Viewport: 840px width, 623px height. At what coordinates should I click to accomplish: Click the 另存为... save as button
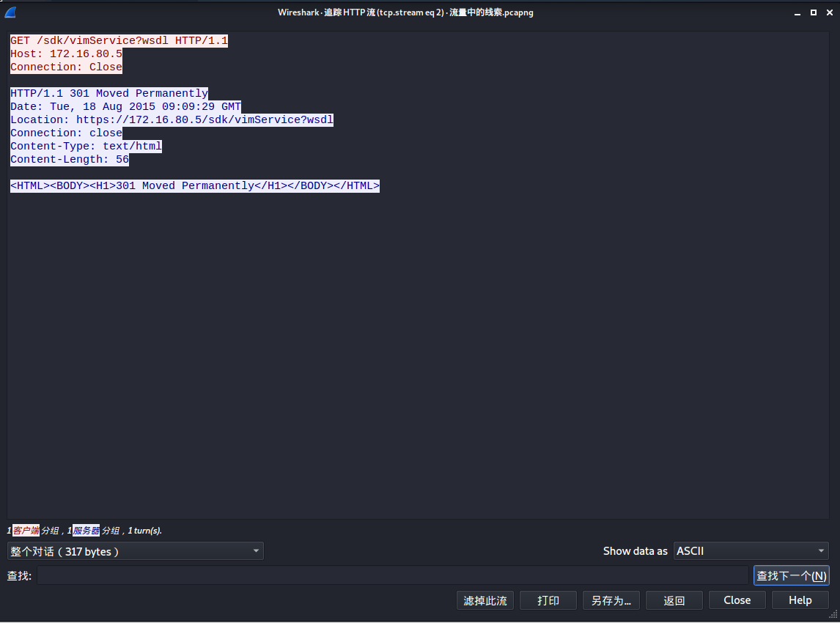coord(611,600)
